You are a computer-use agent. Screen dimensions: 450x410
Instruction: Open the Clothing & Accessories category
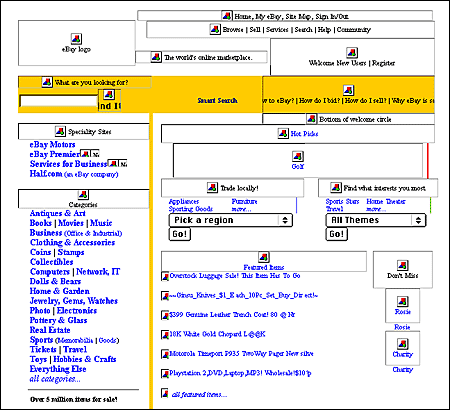[72, 242]
